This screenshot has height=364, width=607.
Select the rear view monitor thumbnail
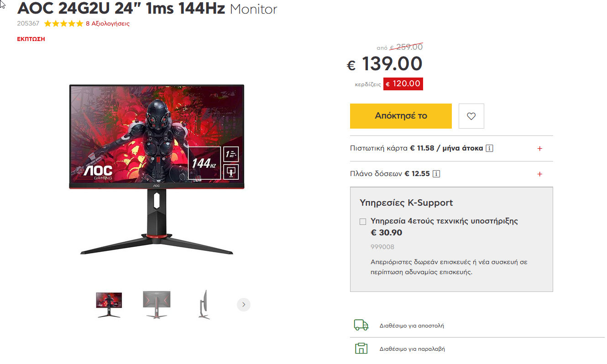(x=157, y=305)
